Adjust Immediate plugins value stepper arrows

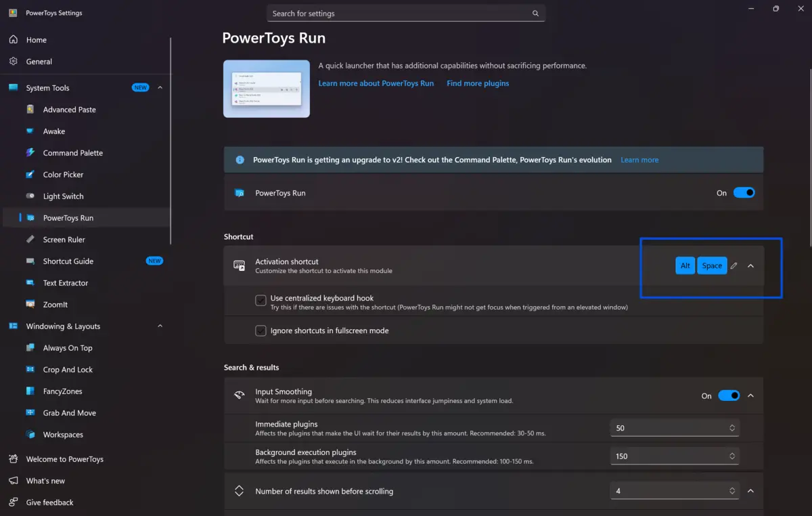coord(732,428)
